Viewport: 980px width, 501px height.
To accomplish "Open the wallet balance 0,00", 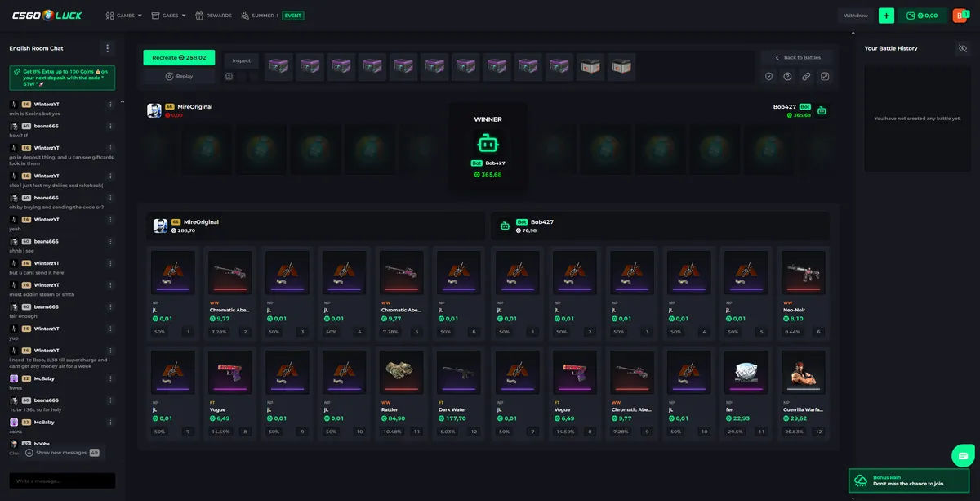I will point(922,16).
